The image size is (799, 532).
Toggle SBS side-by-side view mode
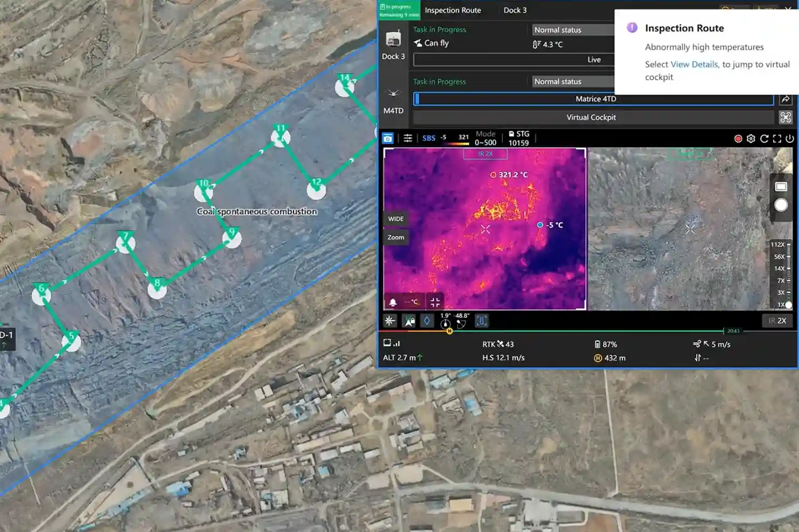(x=428, y=138)
